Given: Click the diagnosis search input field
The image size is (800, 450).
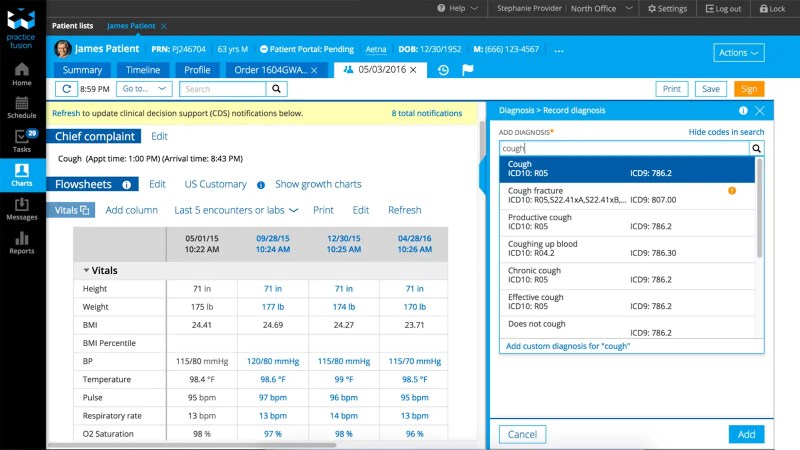Looking at the screenshot, I should click(624, 148).
